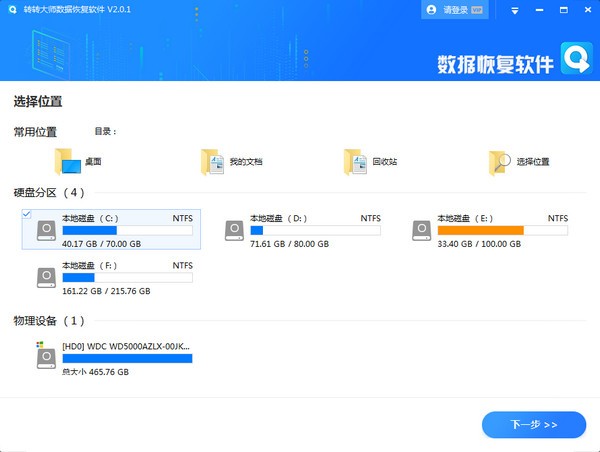Open the custom Select Location (选择位置) icon

click(500, 161)
